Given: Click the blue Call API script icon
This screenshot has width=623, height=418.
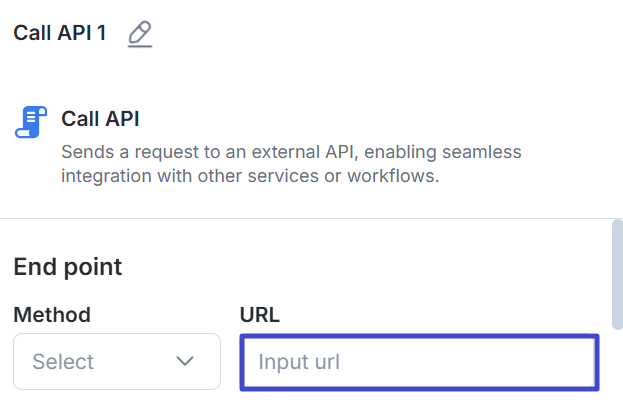Looking at the screenshot, I should 31,122.
